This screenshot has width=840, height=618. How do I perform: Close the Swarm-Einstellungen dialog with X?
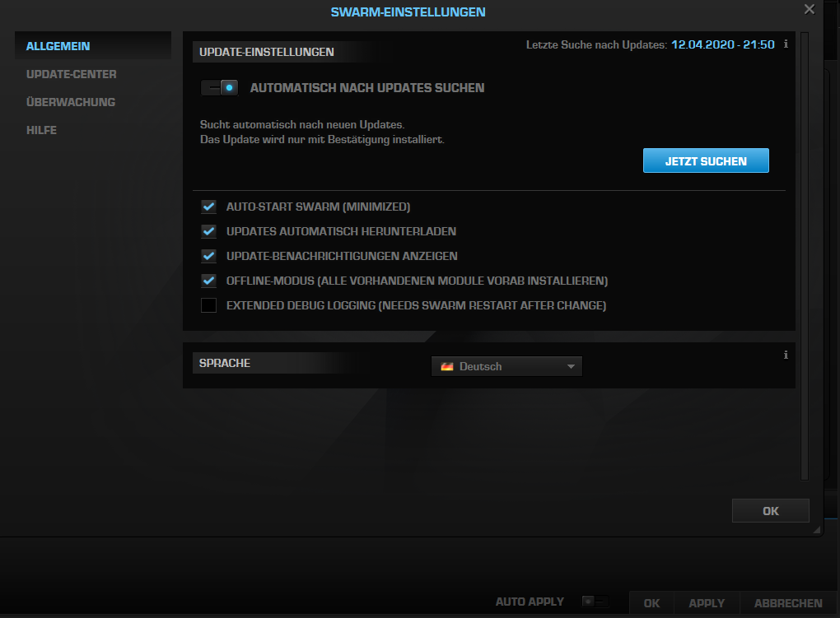pyautogui.click(x=810, y=9)
